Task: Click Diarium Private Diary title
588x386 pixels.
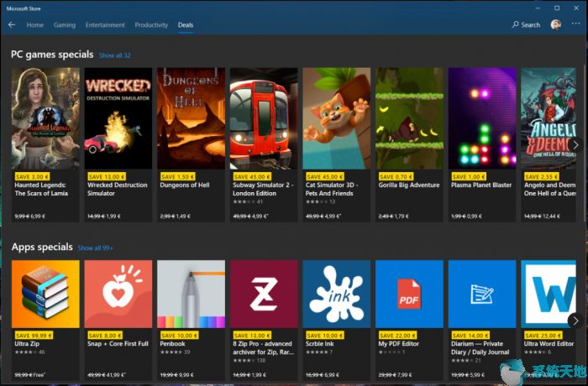Action: (x=480, y=347)
